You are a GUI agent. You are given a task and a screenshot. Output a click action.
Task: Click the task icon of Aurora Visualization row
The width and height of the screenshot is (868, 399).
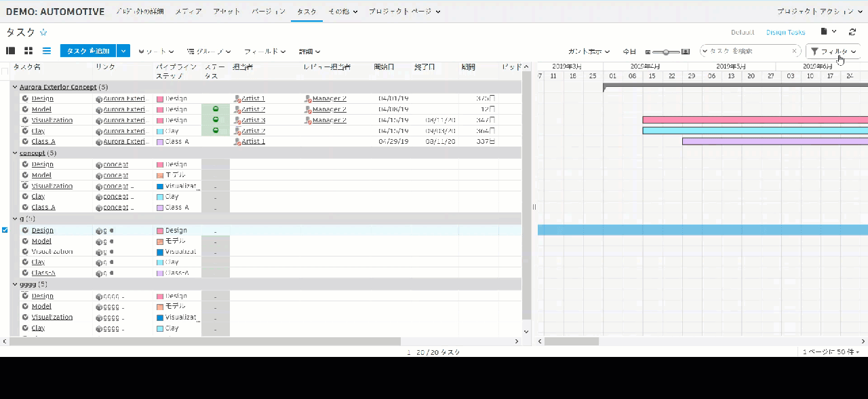tap(25, 120)
